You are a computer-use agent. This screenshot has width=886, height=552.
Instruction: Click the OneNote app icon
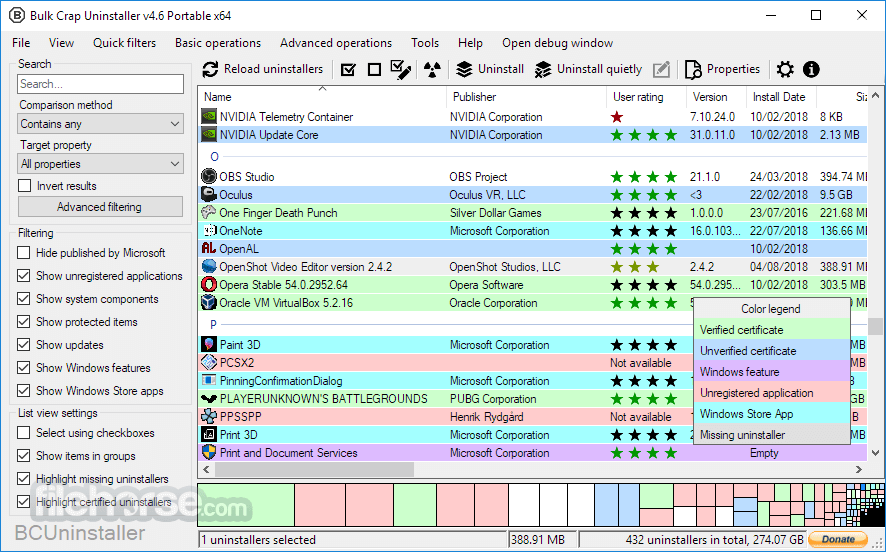[210, 231]
